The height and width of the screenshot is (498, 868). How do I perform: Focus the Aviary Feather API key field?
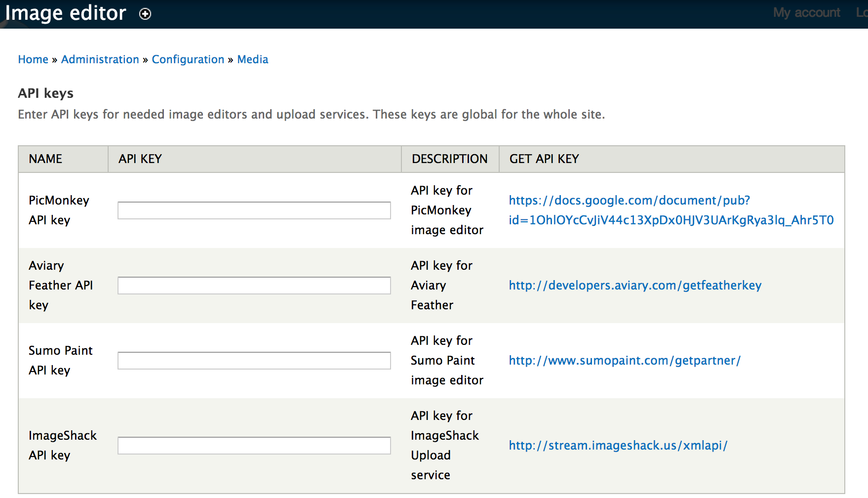pos(254,285)
